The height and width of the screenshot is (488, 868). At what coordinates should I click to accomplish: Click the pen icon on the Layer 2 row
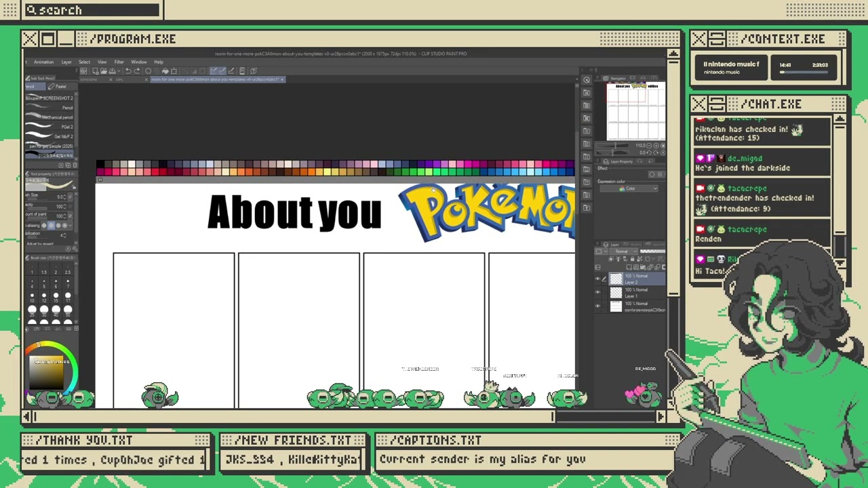(x=604, y=279)
